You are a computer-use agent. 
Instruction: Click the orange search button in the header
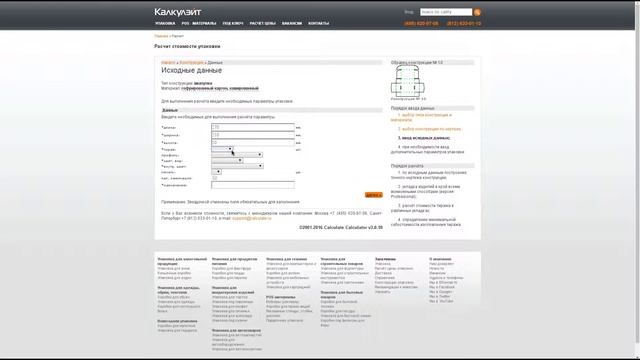coord(477,12)
